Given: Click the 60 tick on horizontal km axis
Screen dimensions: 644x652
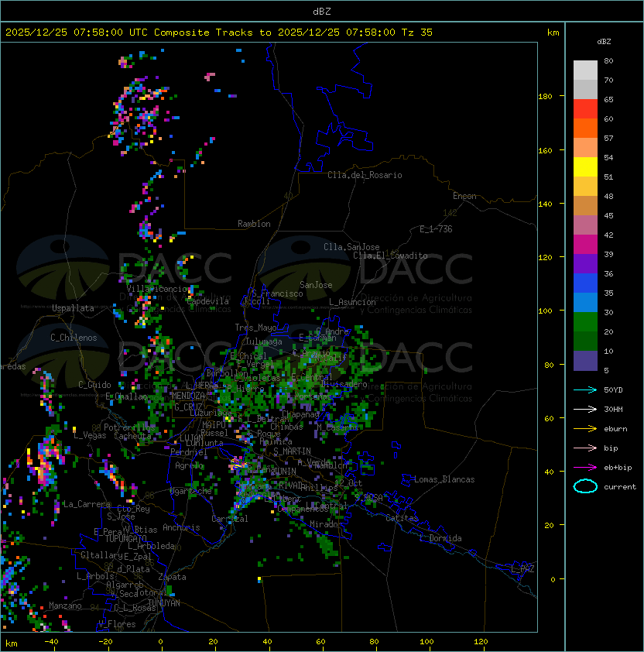Looking at the screenshot, I should (x=321, y=642).
